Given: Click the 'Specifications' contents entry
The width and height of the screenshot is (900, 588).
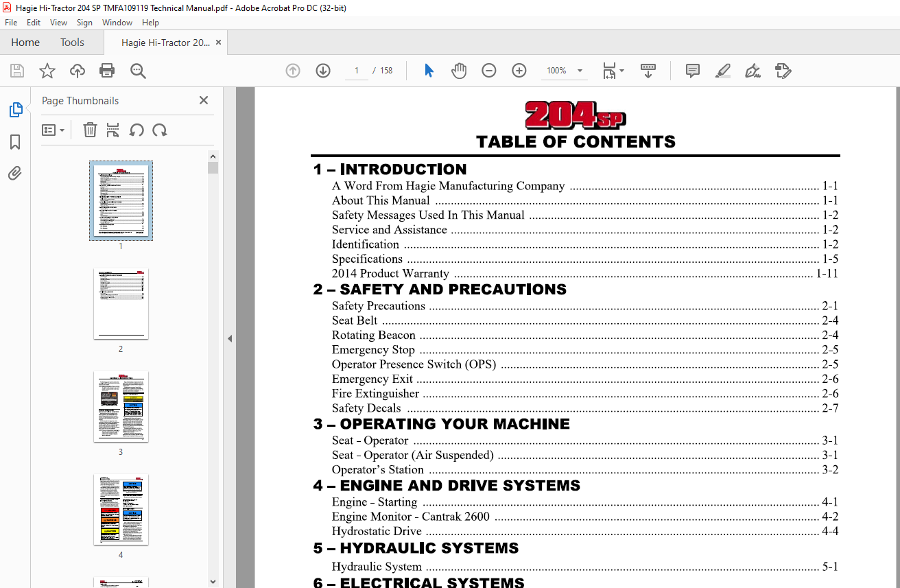Looking at the screenshot, I should pos(367,259).
